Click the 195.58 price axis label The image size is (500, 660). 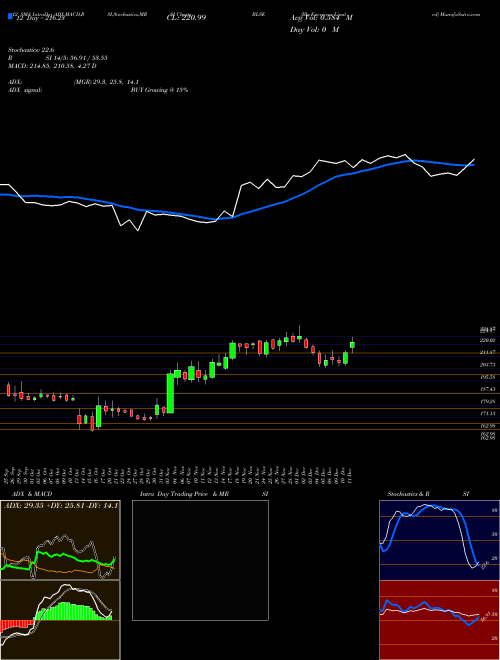pos(487,377)
